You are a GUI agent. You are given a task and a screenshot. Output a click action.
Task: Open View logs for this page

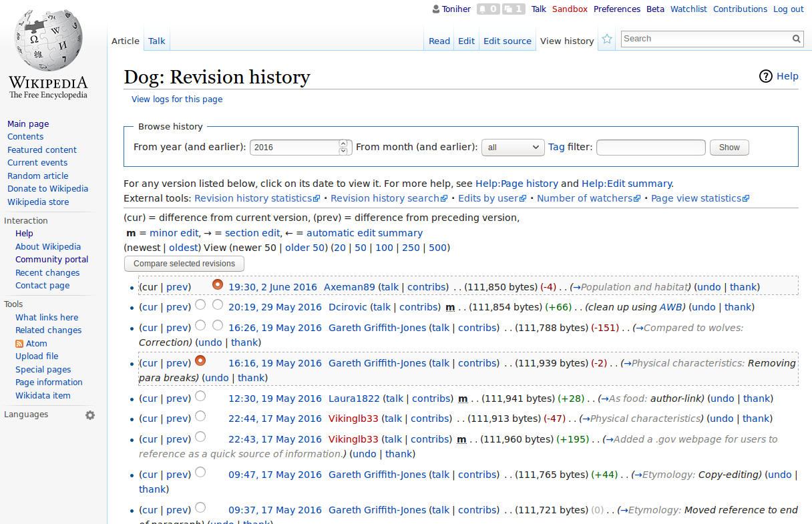177,99
